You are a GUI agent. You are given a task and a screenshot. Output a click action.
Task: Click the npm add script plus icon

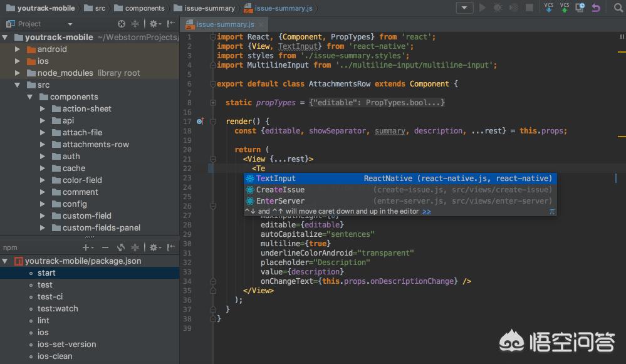click(x=88, y=247)
